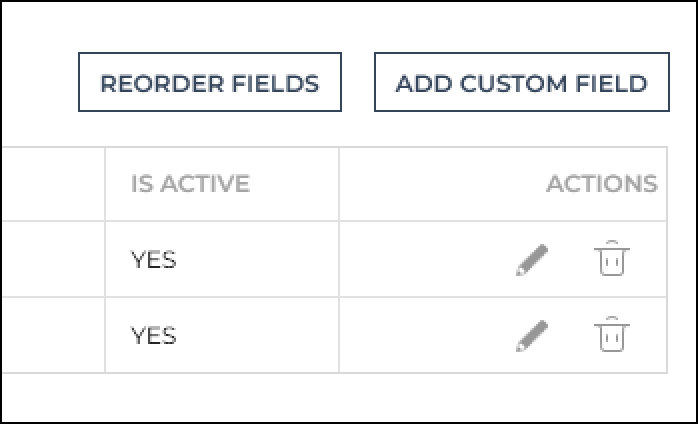Click the partly visible header cell left of IS ACTIVE
The image size is (698, 424).
(53, 183)
